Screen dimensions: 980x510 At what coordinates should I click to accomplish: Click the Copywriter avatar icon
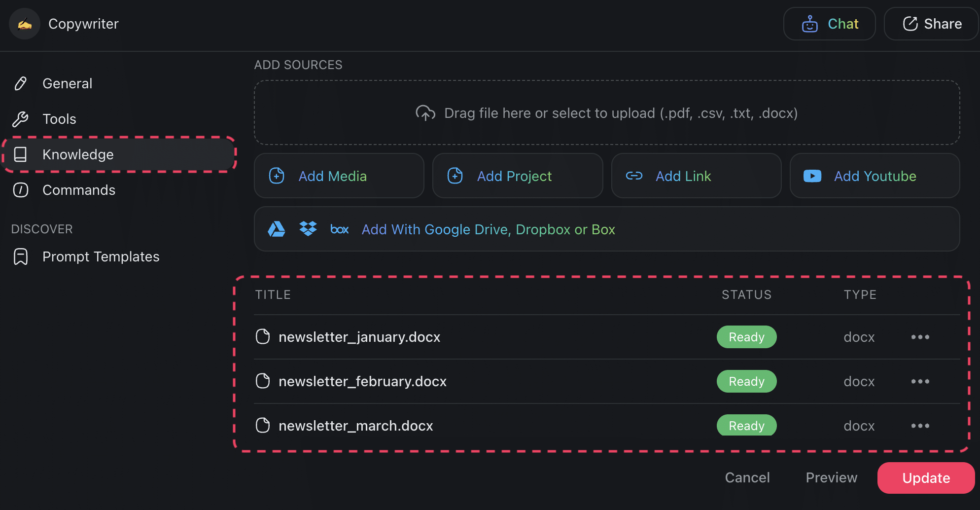(25, 24)
